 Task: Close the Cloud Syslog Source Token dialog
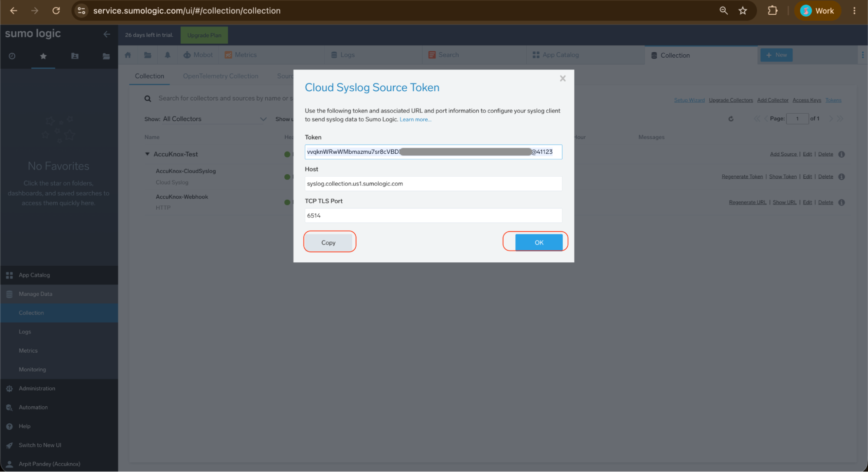pos(563,78)
